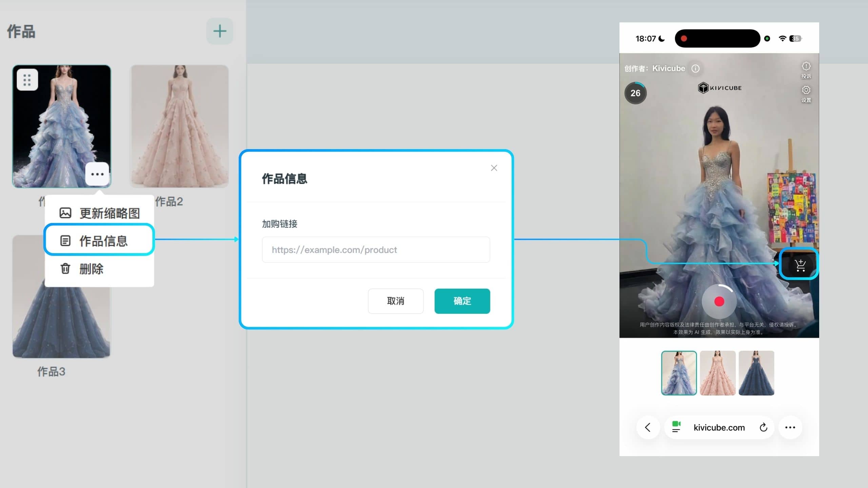The image size is (868, 488).
Task: Click the 作品2 label
Action: tap(169, 202)
